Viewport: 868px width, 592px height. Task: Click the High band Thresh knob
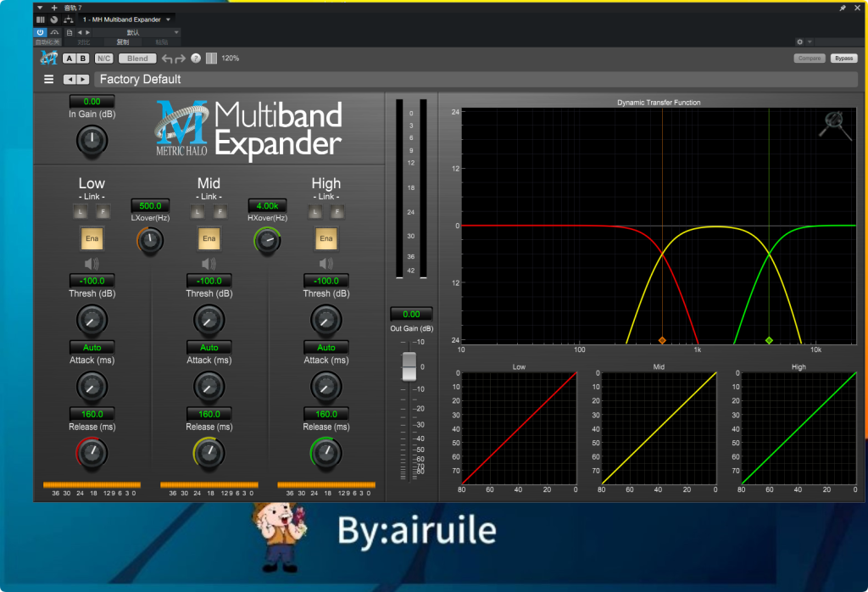[x=326, y=320]
